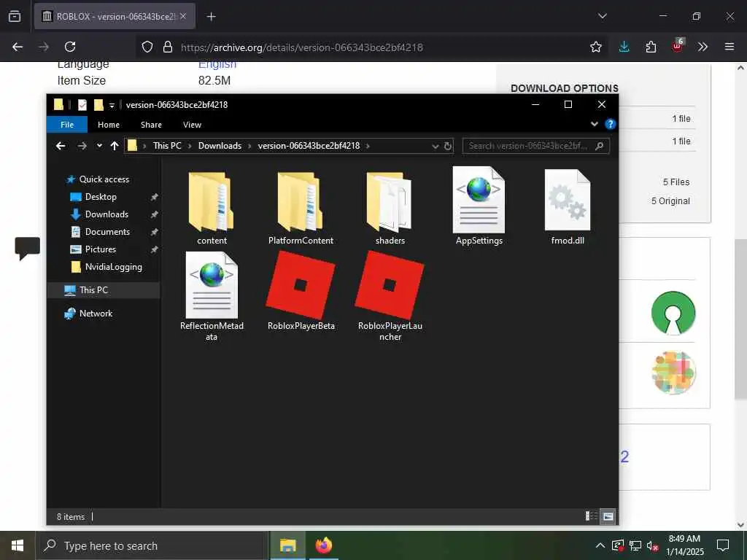Screen dimensions: 747x560
Task: Open the content folder
Action: (212, 208)
